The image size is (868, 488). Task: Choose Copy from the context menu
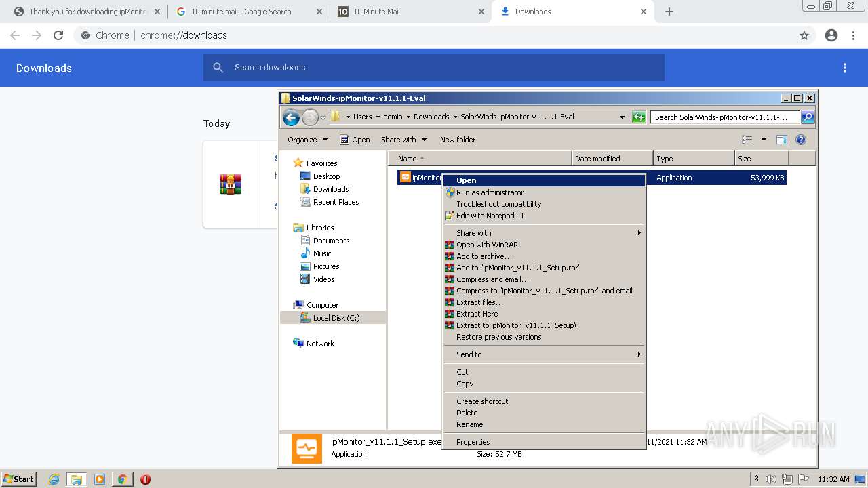click(x=544, y=384)
